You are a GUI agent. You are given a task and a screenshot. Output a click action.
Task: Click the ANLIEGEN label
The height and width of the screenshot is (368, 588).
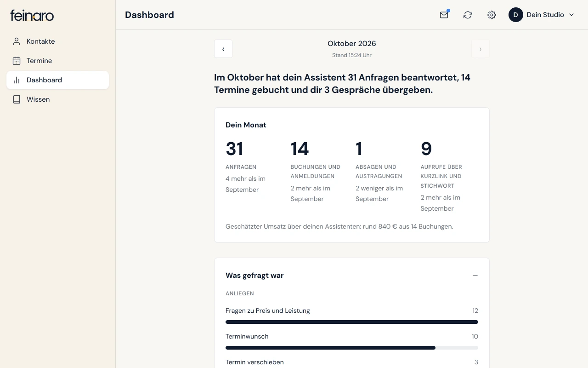[x=240, y=293]
